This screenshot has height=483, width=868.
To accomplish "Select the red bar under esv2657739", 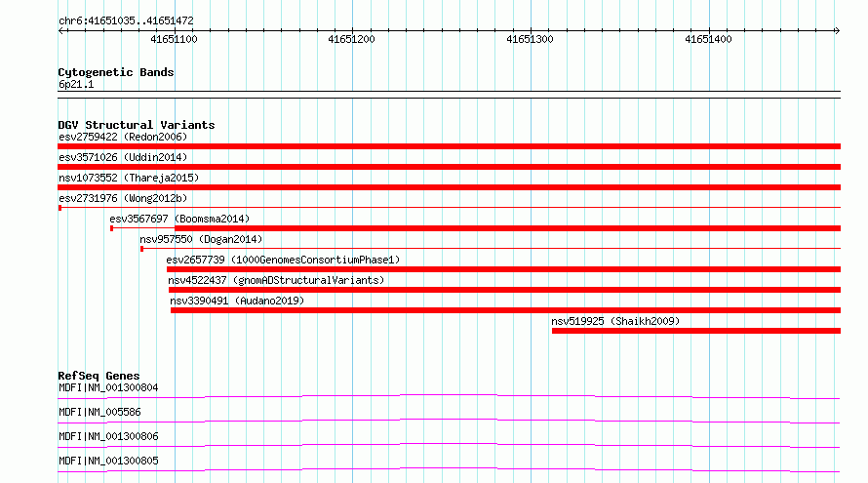I will (x=504, y=269).
